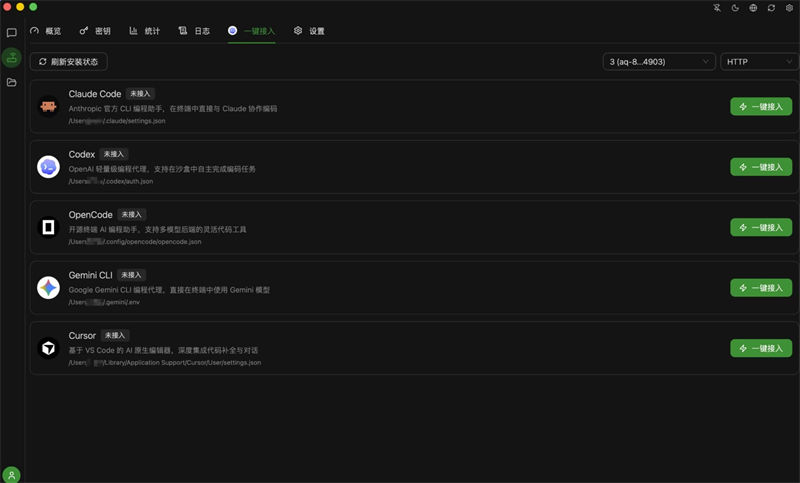Expand the key selector dropdown "3 (aq-8...4903)"

click(659, 62)
